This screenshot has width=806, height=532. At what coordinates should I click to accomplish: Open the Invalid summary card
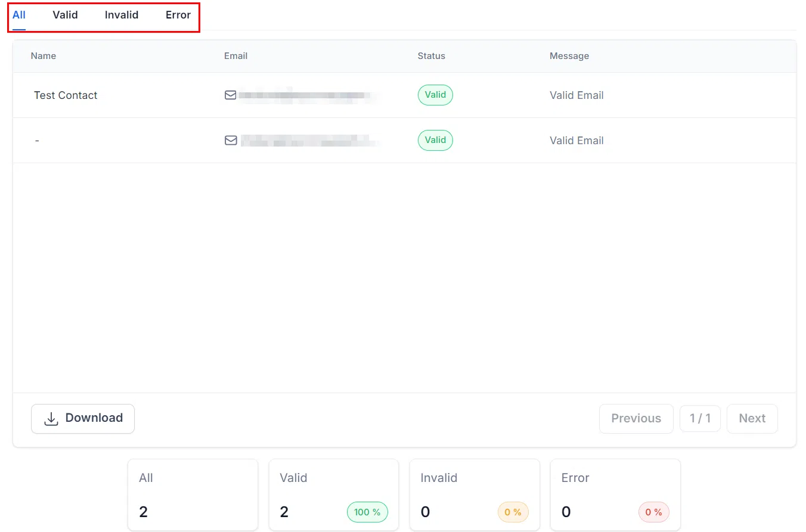[x=475, y=494]
